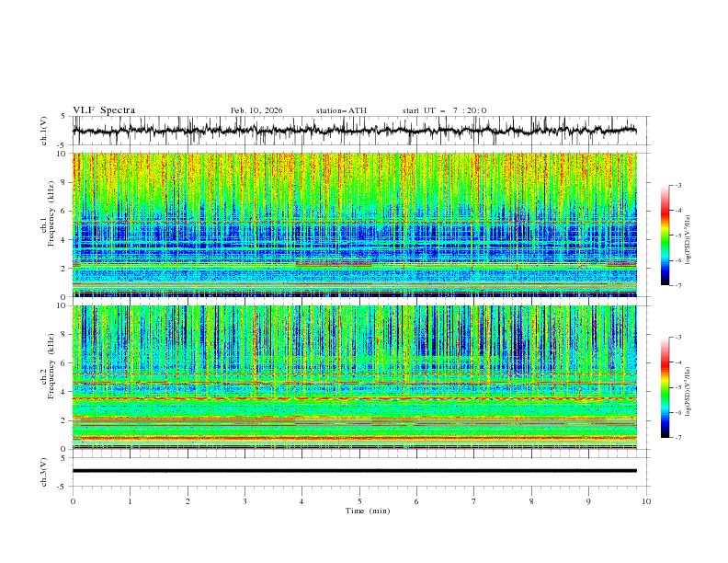The height and width of the screenshot is (563, 728).
Task: Click the "ch.1(V)" waveform axis label
Action: pyautogui.click(x=44, y=131)
